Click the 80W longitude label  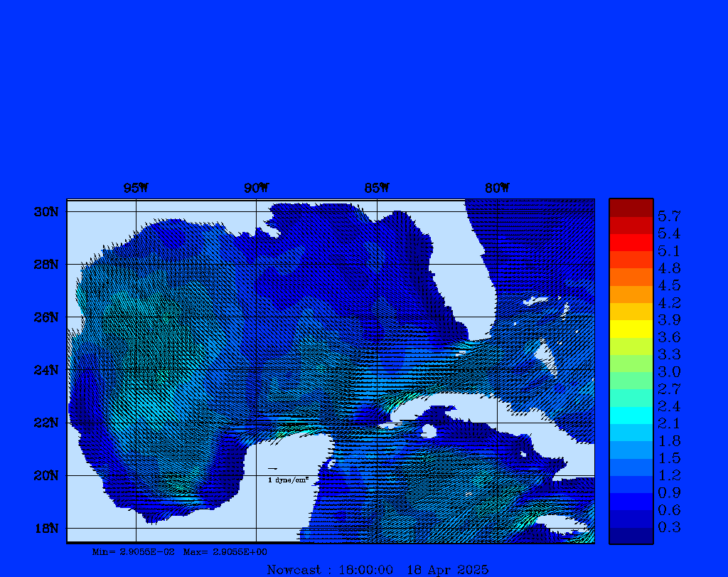[496, 188]
